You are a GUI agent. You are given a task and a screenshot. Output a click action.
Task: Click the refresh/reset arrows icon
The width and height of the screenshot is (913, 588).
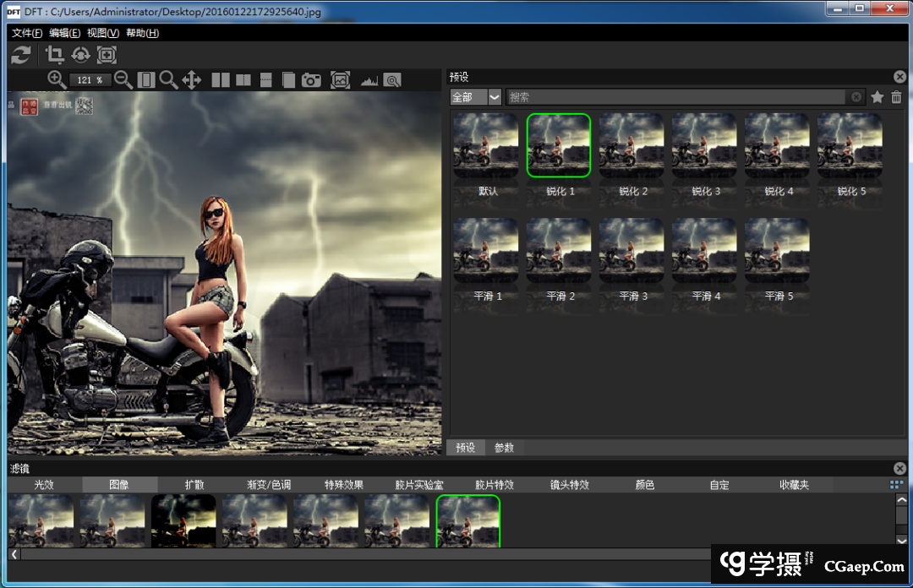pos(21,56)
